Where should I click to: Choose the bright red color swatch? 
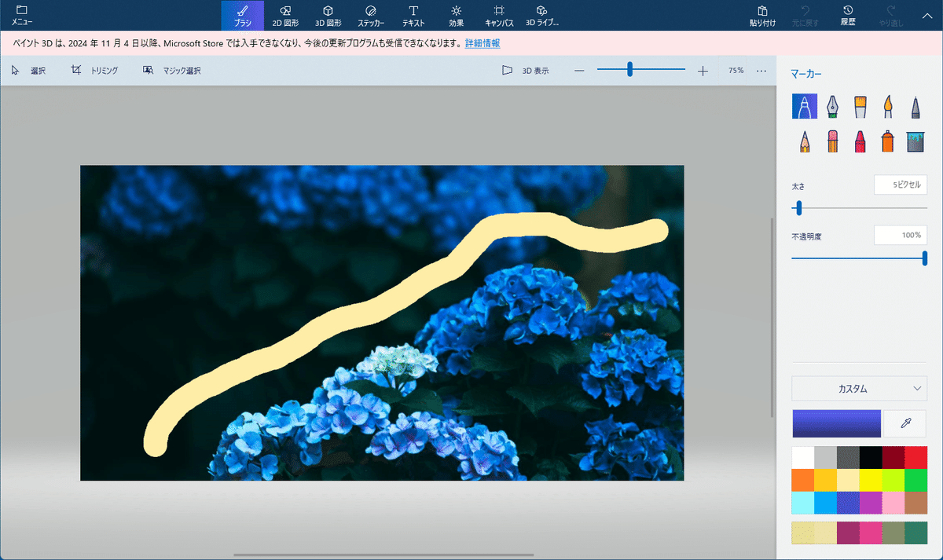point(916,458)
